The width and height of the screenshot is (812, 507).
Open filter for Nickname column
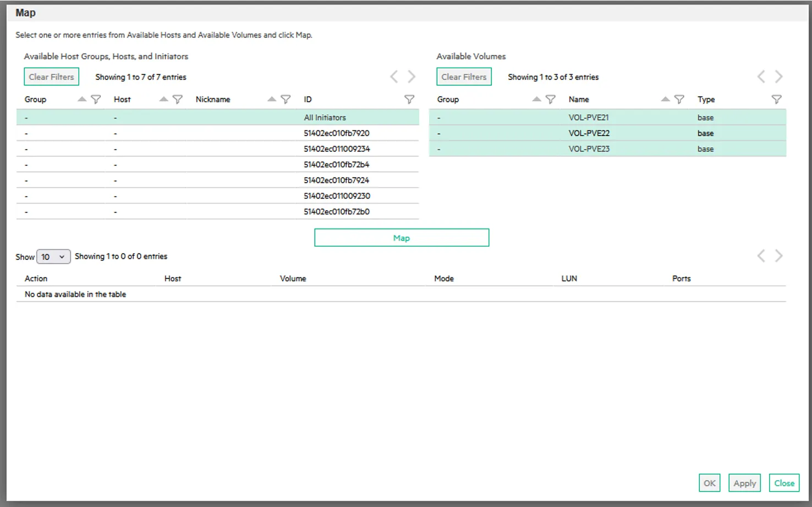point(286,100)
